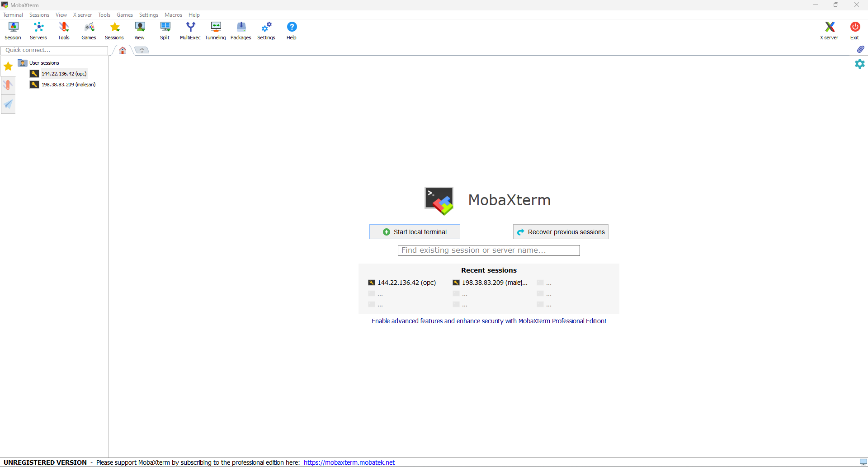This screenshot has width=868, height=467.
Task: Select the 144.22.136.42 (opc) session
Action: coord(64,73)
